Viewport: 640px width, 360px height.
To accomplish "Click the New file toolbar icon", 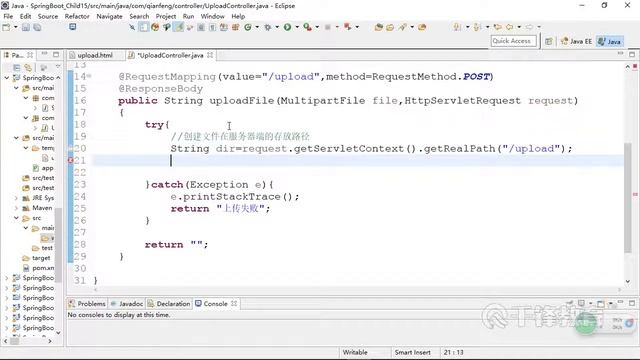I will tap(7, 27).
